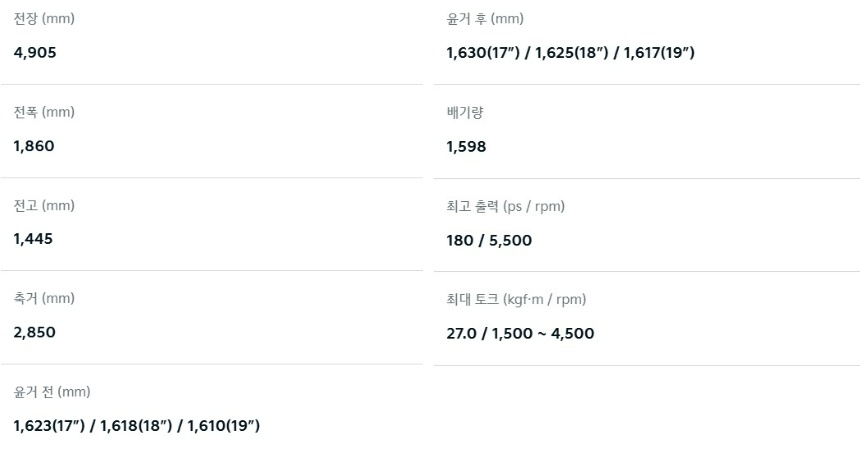Click the 축거 (mm) label
861x453 pixels.
click(44, 298)
